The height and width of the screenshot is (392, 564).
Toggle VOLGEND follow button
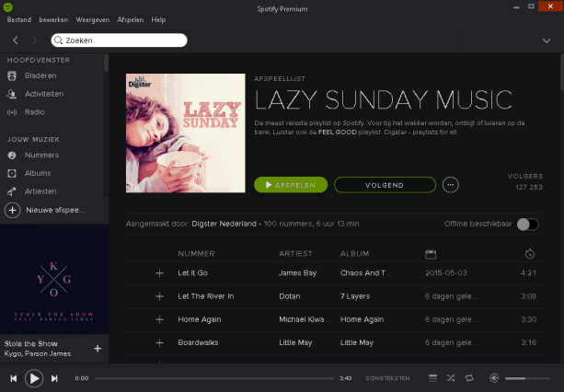pyautogui.click(x=385, y=185)
